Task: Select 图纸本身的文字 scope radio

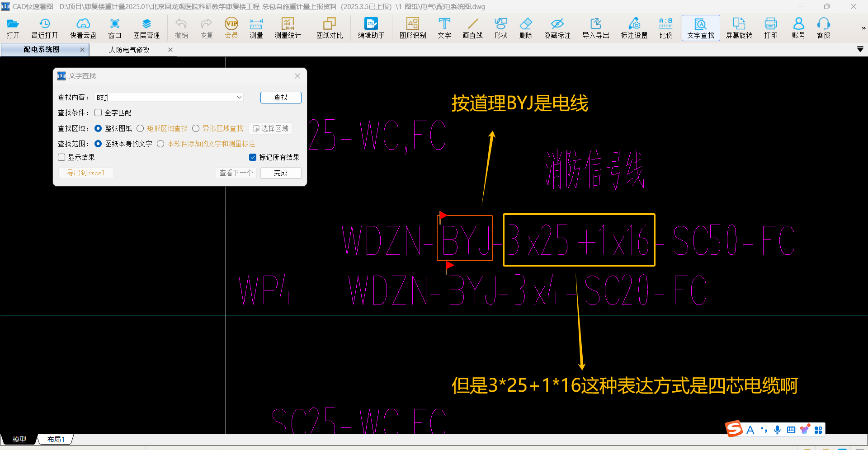Action: (x=98, y=144)
